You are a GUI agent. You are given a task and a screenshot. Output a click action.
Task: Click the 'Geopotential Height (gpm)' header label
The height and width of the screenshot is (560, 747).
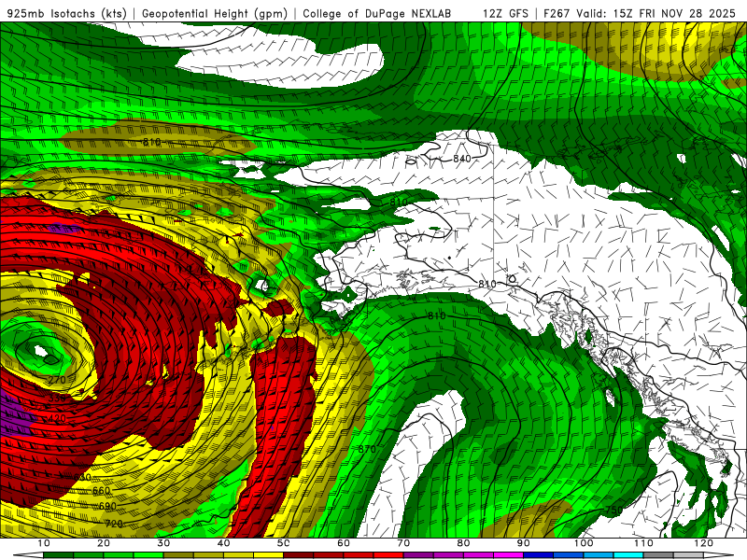[215, 13]
